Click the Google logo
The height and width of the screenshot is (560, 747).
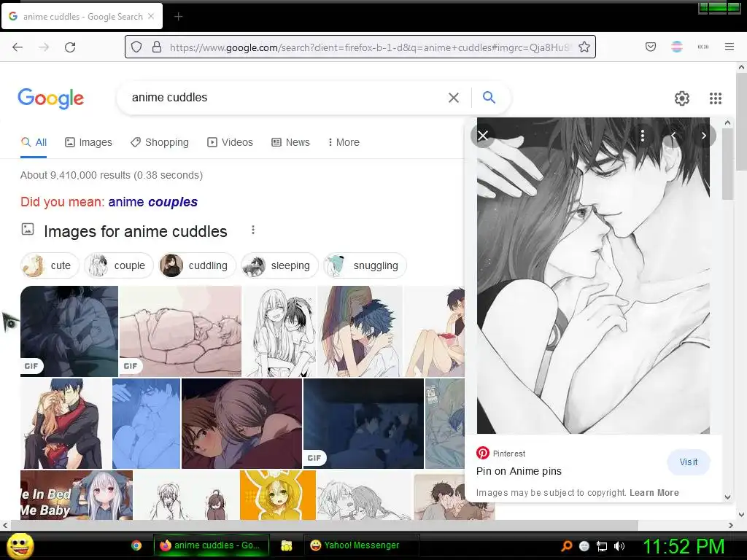point(51,98)
